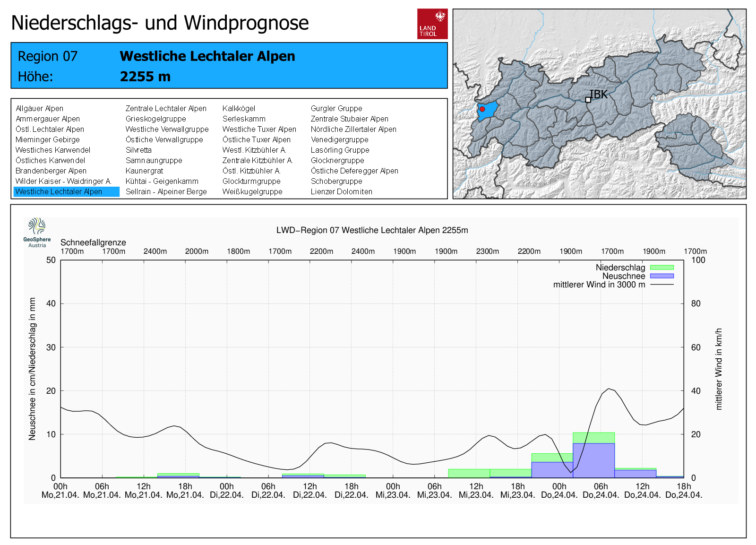The height and width of the screenshot is (545, 756).
Task: Choose Venedigergruppe in the list
Action: (x=339, y=140)
